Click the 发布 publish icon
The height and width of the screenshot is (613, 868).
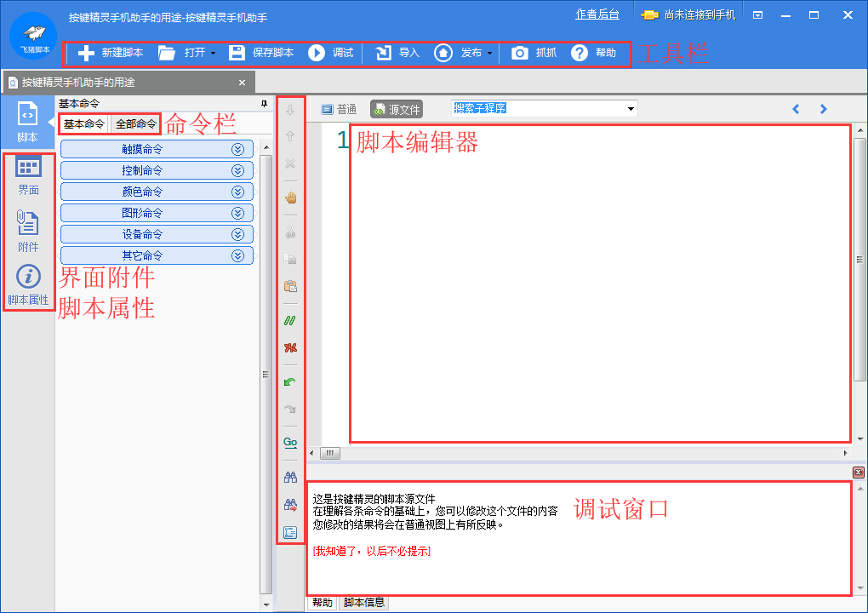[x=443, y=53]
